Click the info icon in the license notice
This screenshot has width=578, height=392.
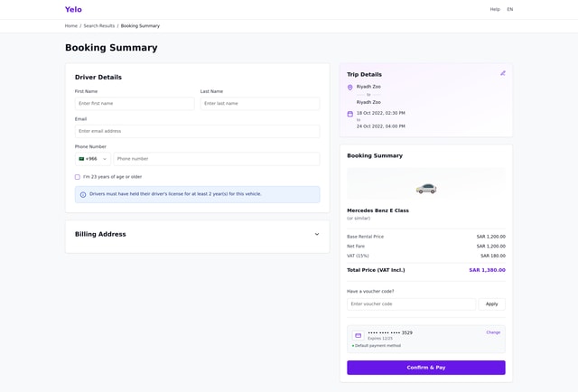point(83,195)
